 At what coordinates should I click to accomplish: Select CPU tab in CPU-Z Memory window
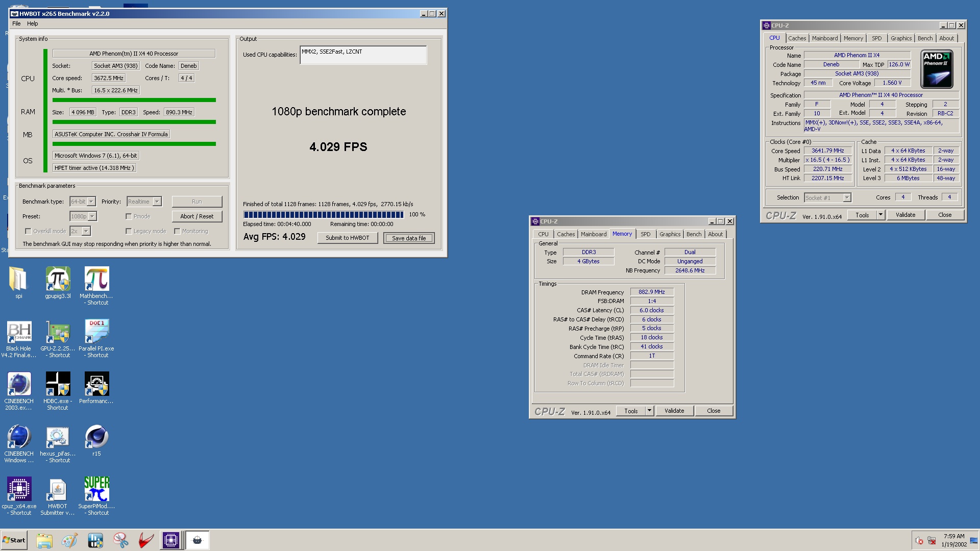click(543, 234)
